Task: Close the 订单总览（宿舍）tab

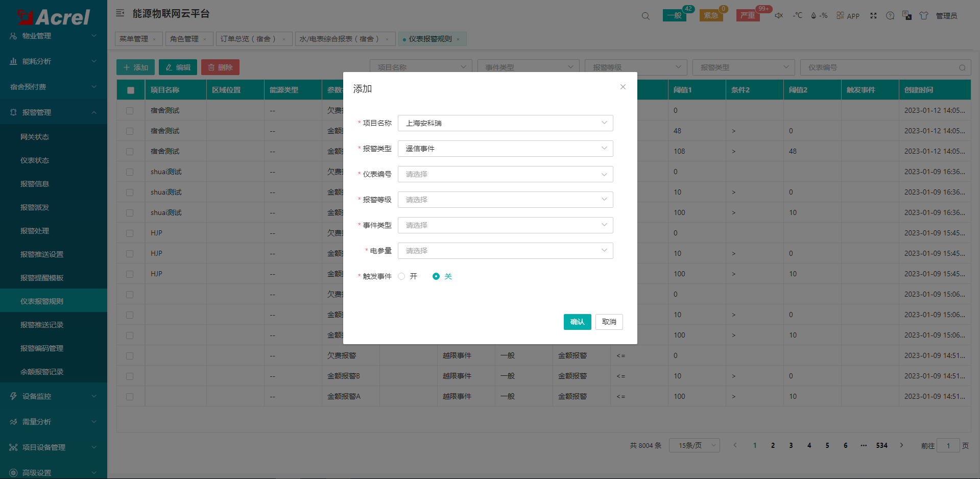Action: coord(284,39)
